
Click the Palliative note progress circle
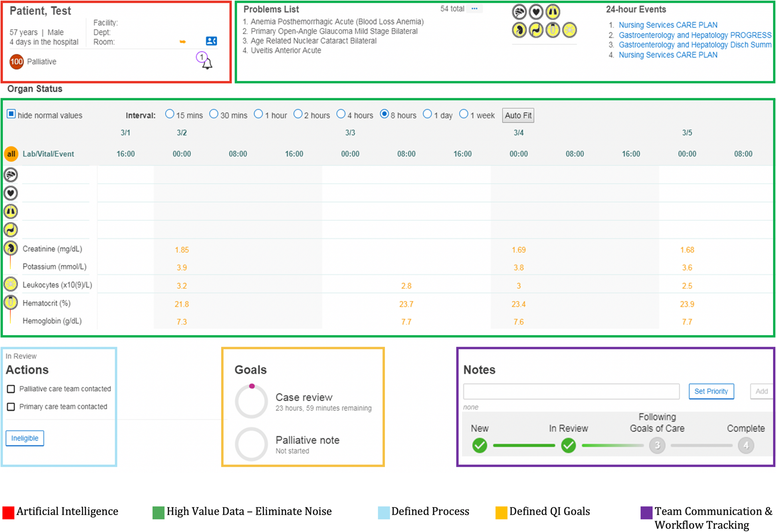pyautogui.click(x=251, y=444)
